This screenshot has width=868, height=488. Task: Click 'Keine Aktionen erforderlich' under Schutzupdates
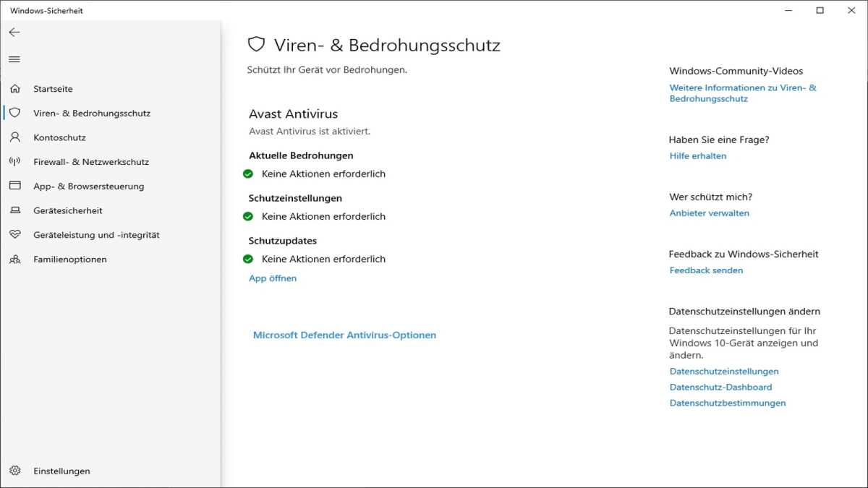pyautogui.click(x=323, y=259)
